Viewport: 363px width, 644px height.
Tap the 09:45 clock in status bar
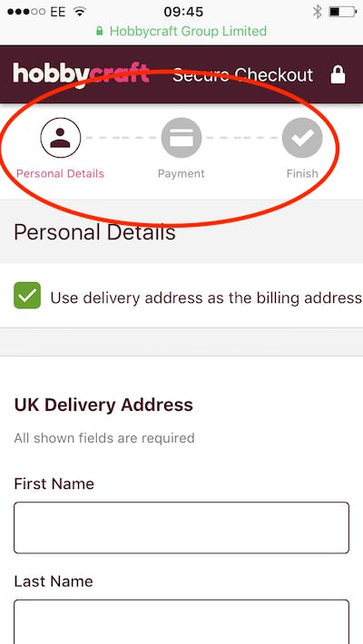181,12
